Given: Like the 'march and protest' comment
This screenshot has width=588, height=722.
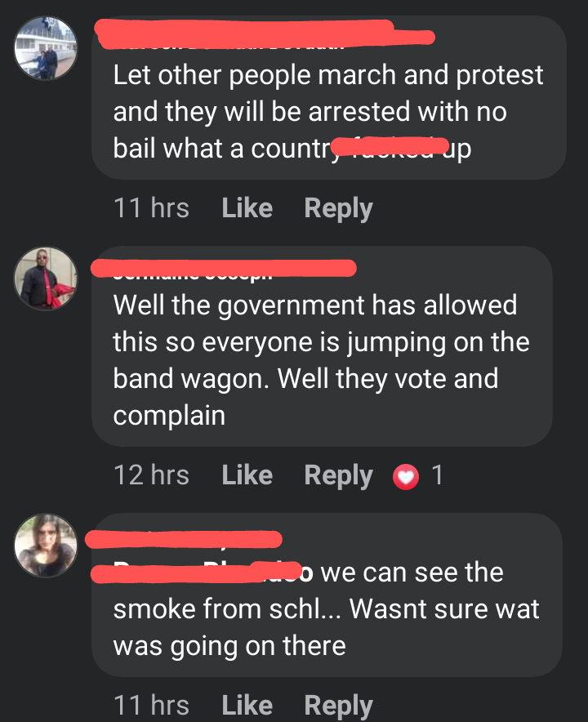Looking at the screenshot, I should pos(247,207).
